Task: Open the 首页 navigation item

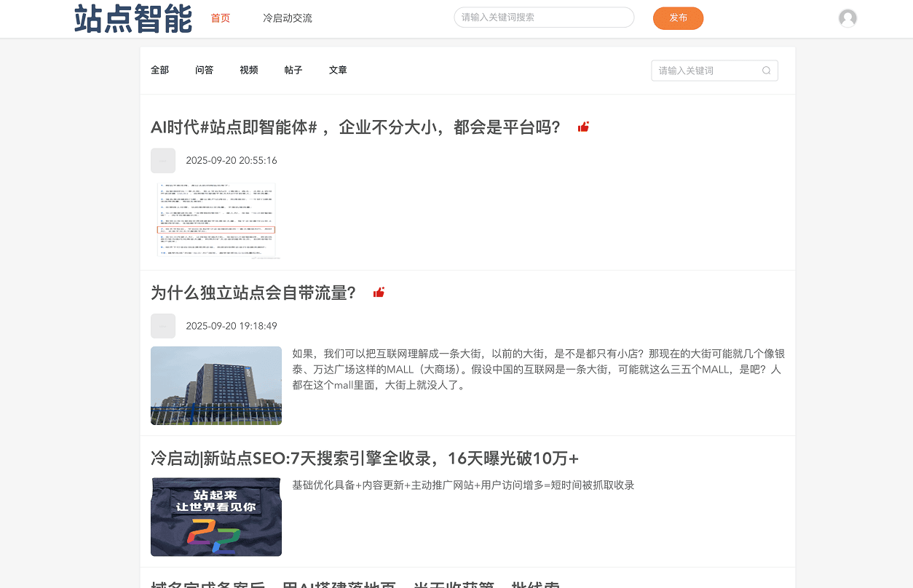Action: coord(221,18)
